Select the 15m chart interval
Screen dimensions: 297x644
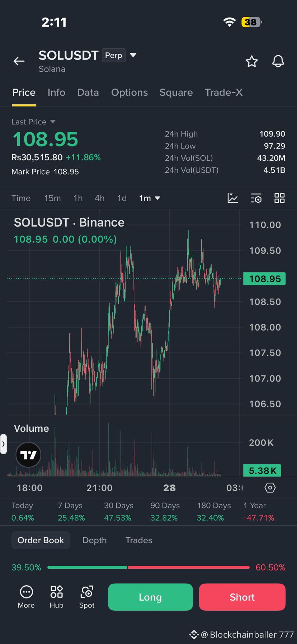click(52, 198)
